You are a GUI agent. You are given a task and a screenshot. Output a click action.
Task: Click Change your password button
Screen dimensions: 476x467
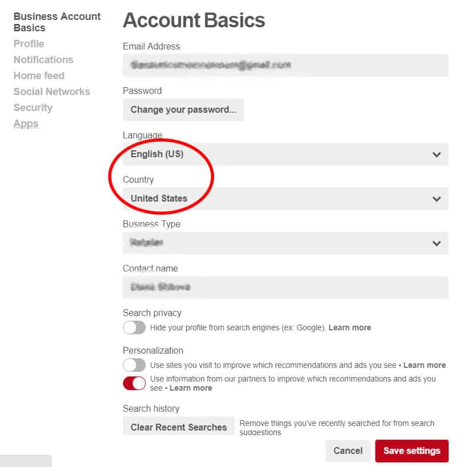183,109
